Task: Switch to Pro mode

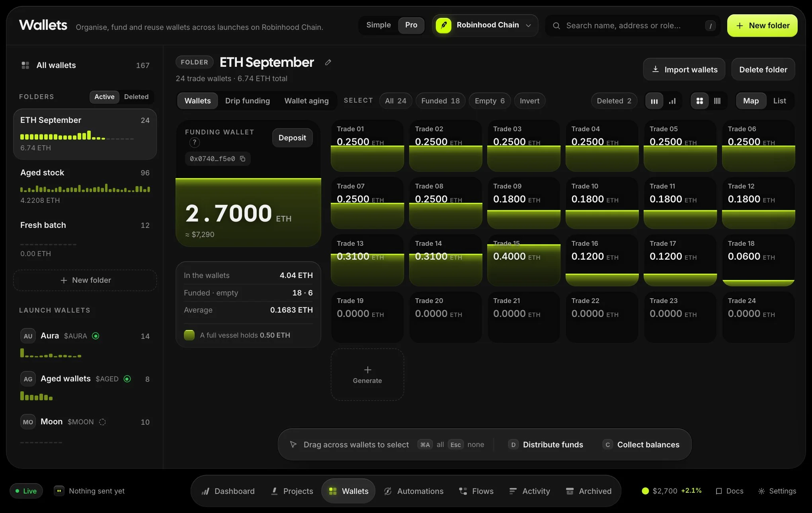Action: point(411,25)
